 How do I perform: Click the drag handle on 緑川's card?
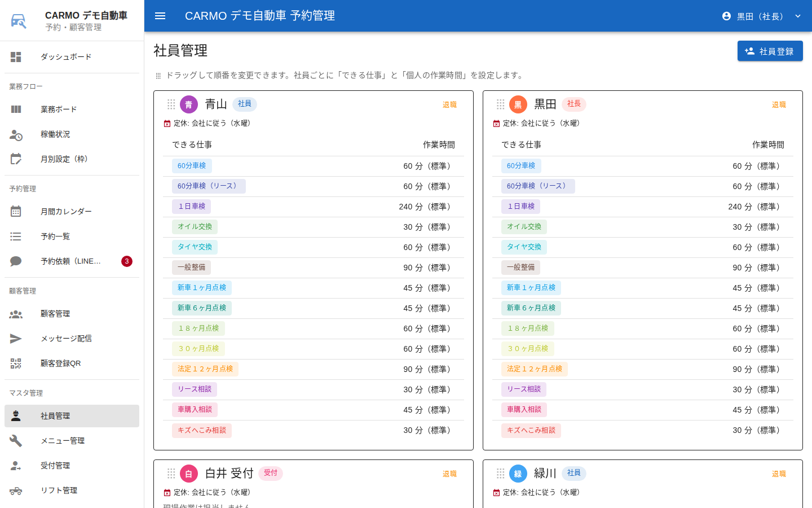point(501,474)
